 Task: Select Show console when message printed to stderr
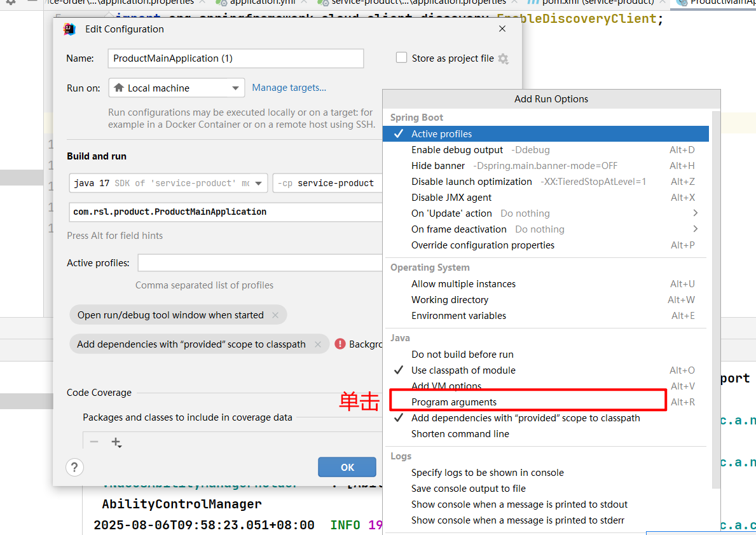click(545, 520)
